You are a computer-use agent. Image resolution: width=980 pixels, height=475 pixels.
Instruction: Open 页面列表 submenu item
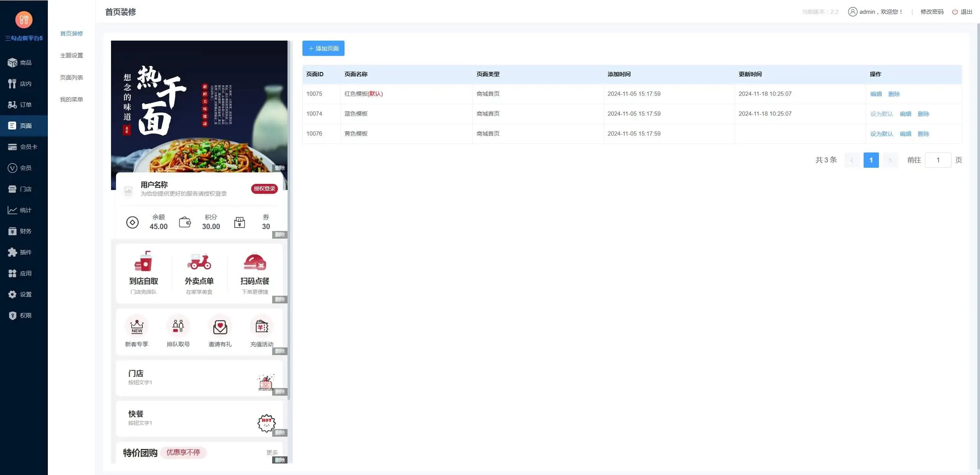click(72, 77)
